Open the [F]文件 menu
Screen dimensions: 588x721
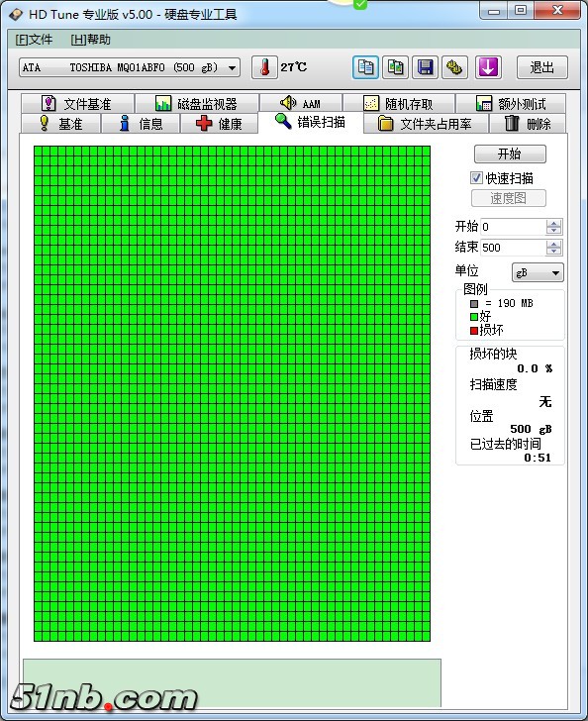click(34, 40)
